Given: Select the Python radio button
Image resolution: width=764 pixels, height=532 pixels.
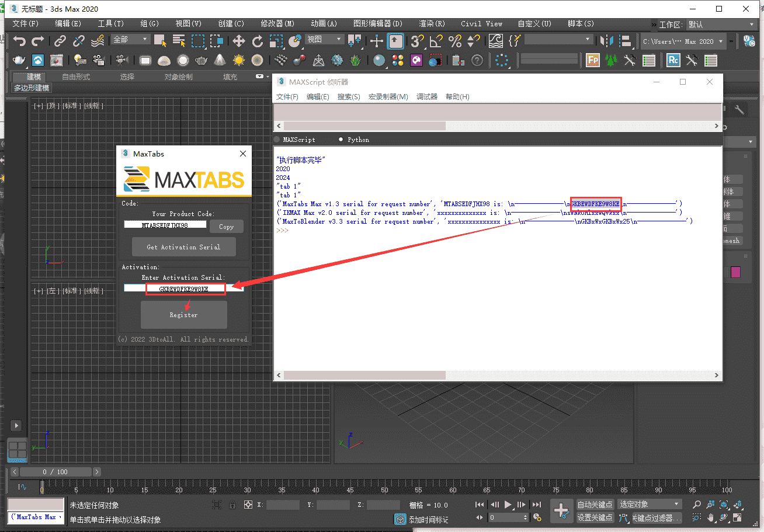Looking at the screenshot, I should pyautogui.click(x=342, y=140).
